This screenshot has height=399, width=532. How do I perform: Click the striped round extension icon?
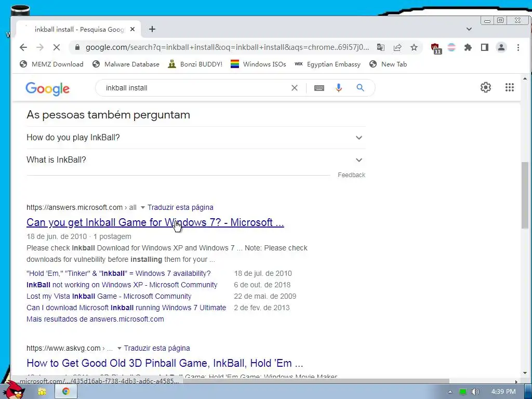pyautogui.click(x=451, y=47)
